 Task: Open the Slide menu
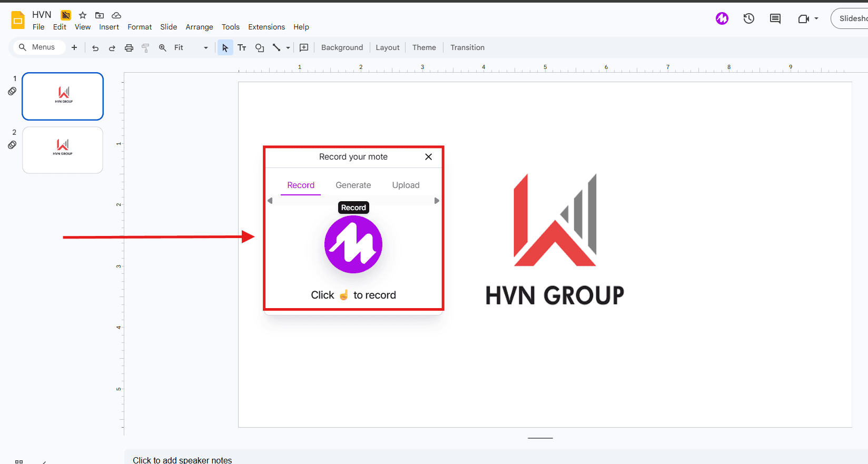pyautogui.click(x=169, y=27)
